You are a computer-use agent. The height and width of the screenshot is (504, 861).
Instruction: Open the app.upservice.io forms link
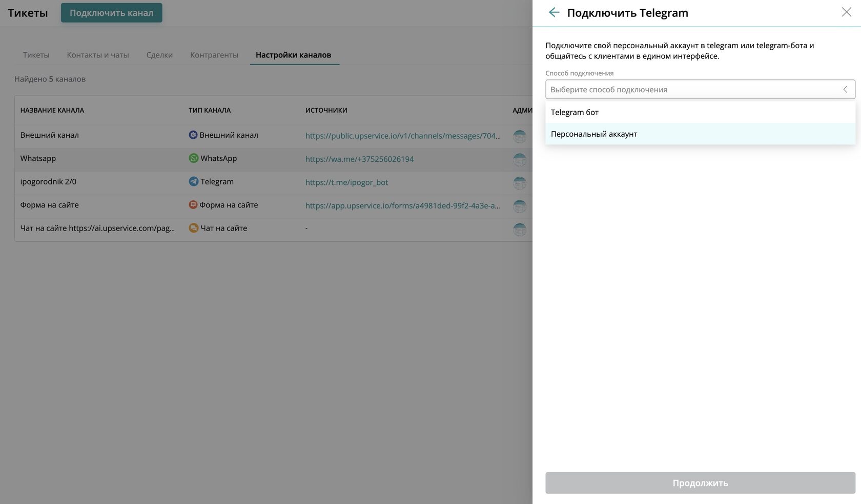pos(402,205)
